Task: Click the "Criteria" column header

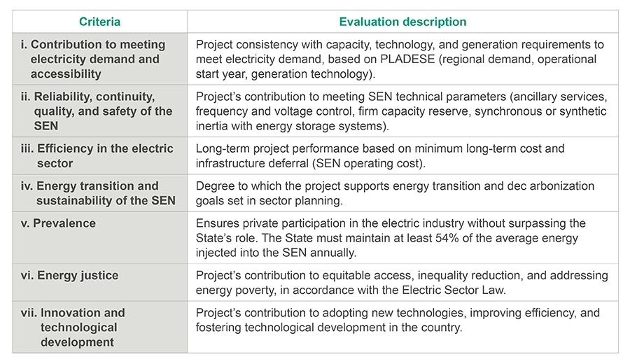Action: (99, 22)
